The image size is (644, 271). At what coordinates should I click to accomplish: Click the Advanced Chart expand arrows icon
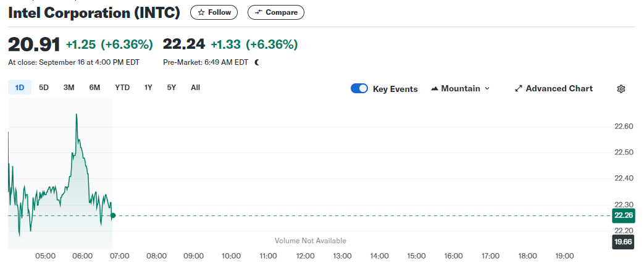519,89
